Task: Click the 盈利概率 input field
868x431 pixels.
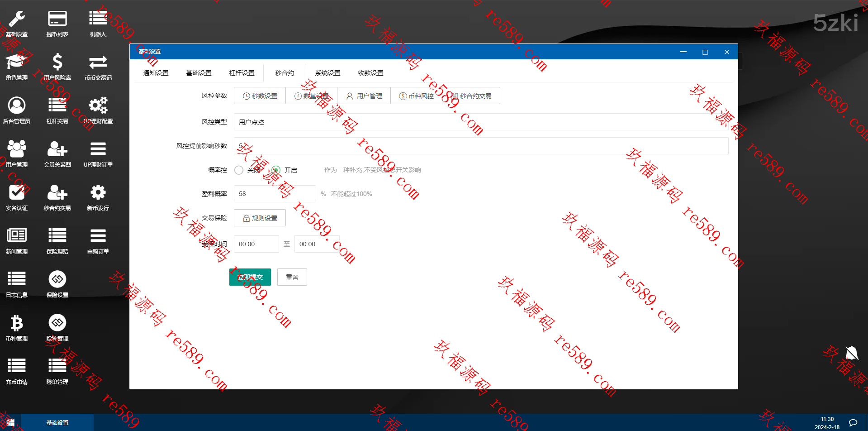Action: pos(275,194)
